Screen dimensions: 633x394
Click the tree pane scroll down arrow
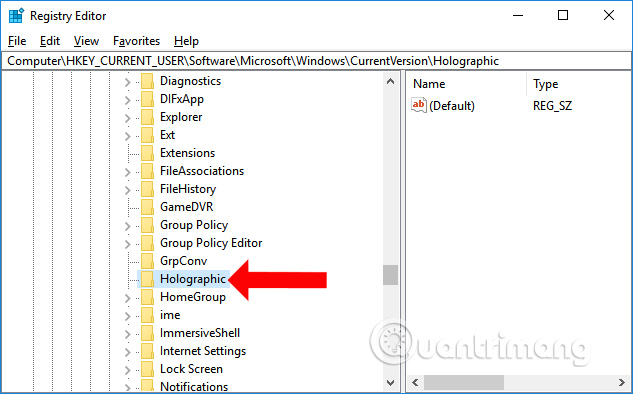[x=390, y=382]
